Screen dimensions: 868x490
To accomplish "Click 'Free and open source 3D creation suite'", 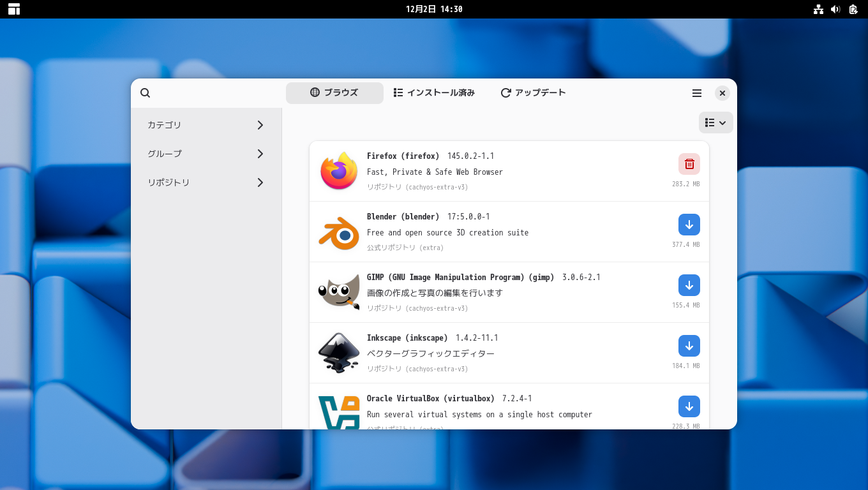I will tap(448, 233).
